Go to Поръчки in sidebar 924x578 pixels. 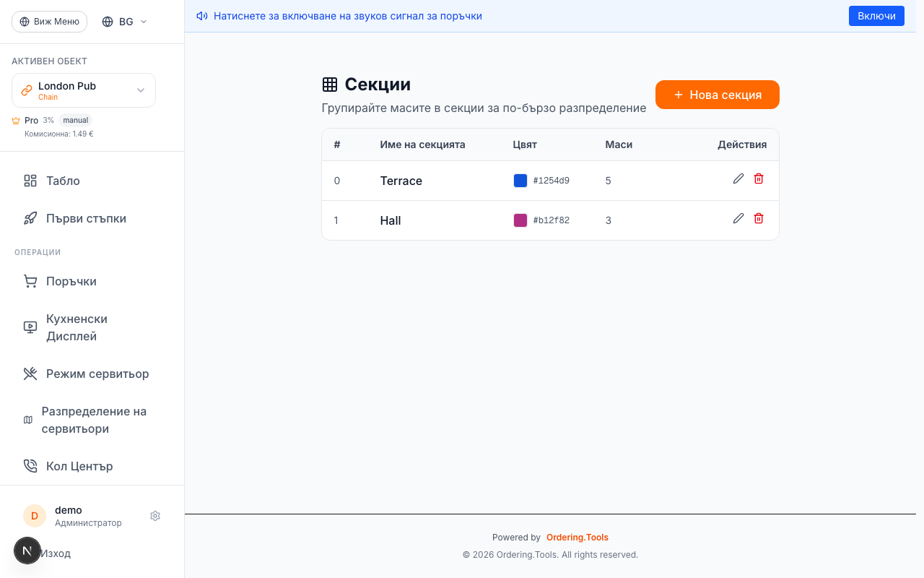click(71, 281)
